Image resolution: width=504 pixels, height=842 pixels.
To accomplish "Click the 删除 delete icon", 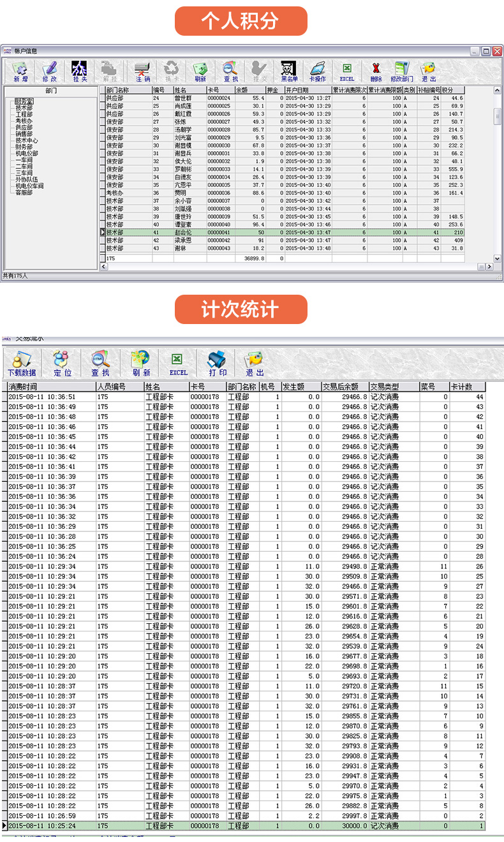I will point(376,71).
